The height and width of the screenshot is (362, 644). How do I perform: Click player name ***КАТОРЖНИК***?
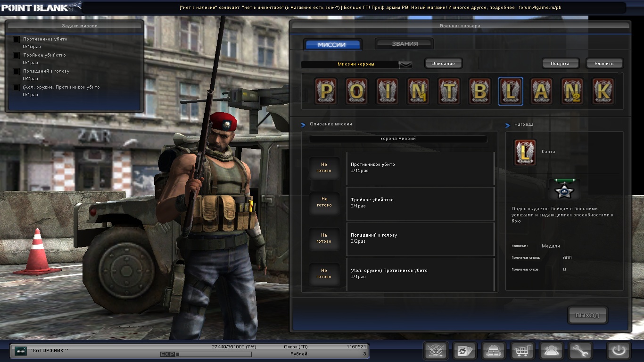click(48, 351)
